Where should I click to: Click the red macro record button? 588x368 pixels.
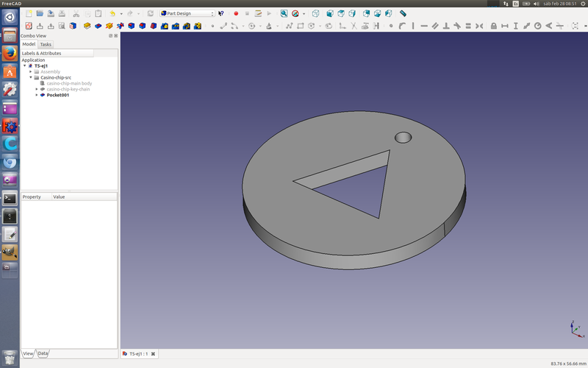pyautogui.click(x=236, y=13)
